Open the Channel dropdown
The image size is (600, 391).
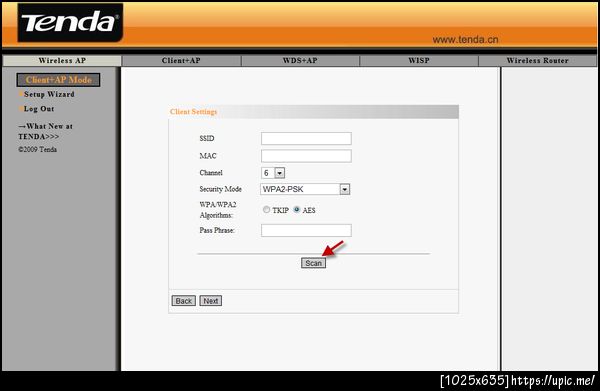(273, 173)
